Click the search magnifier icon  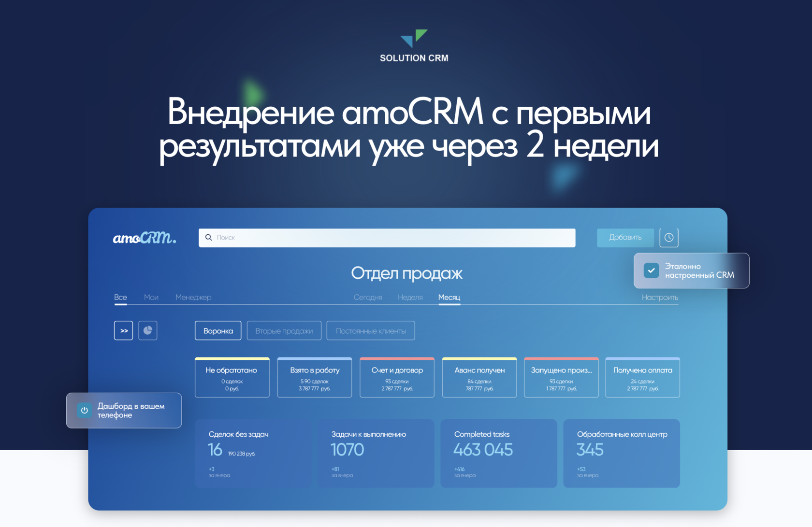pos(209,238)
